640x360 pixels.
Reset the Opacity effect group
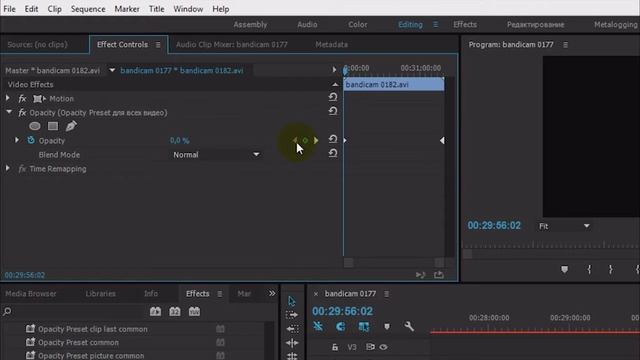tap(333, 111)
